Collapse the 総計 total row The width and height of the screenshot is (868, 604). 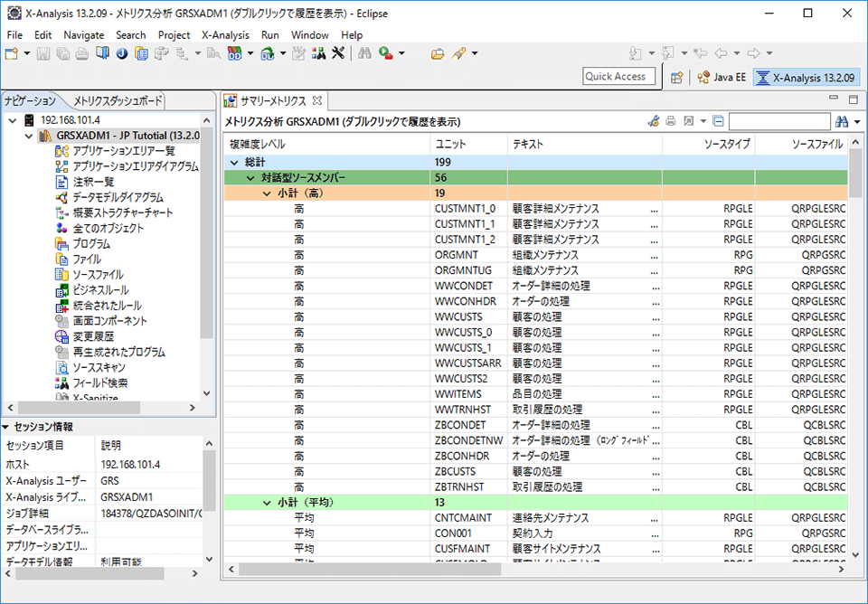[234, 162]
